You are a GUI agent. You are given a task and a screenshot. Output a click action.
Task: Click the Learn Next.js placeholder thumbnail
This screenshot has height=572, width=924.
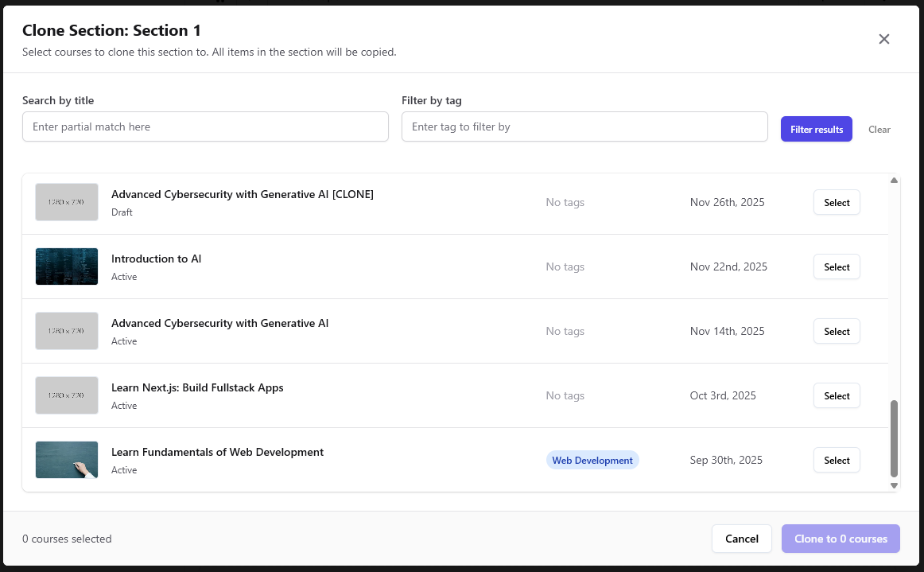tap(67, 395)
